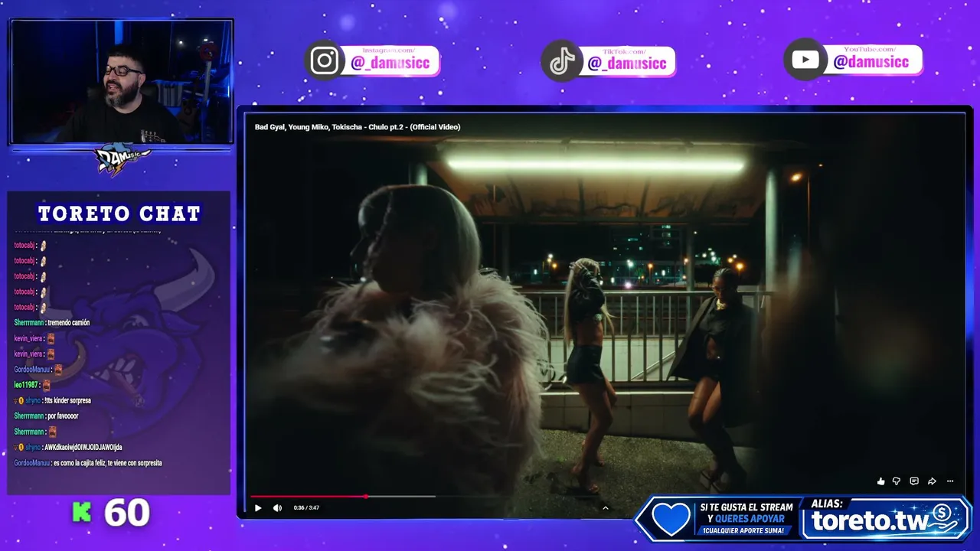This screenshot has width=980, height=551.
Task: Click the Instagram logo icon
Action: coord(325,60)
